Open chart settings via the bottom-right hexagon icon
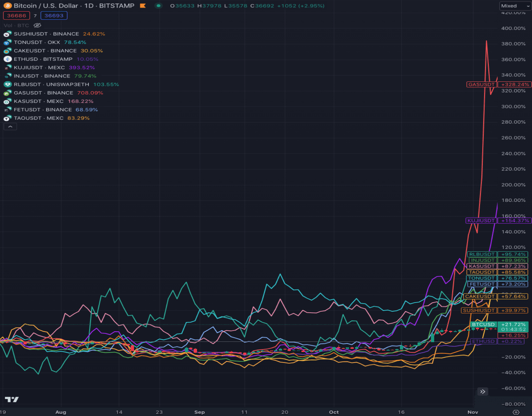This screenshot has height=416, width=532. pyautogui.click(x=516, y=412)
